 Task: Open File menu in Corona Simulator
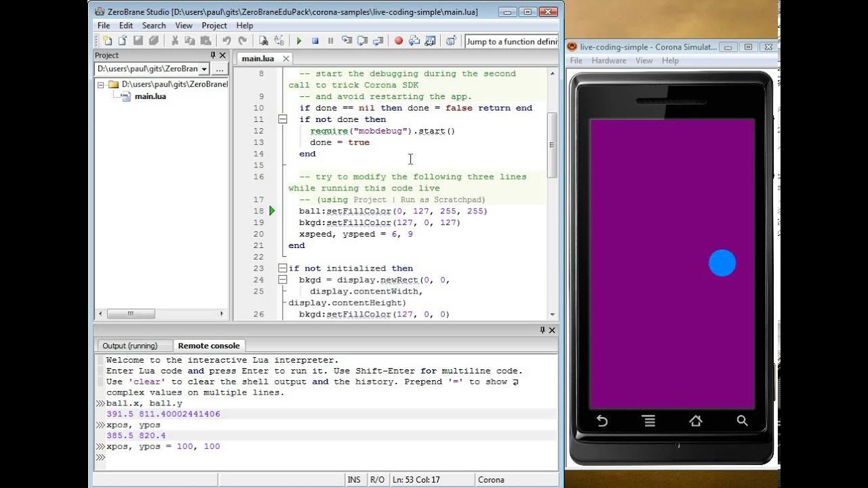point(576,60)
